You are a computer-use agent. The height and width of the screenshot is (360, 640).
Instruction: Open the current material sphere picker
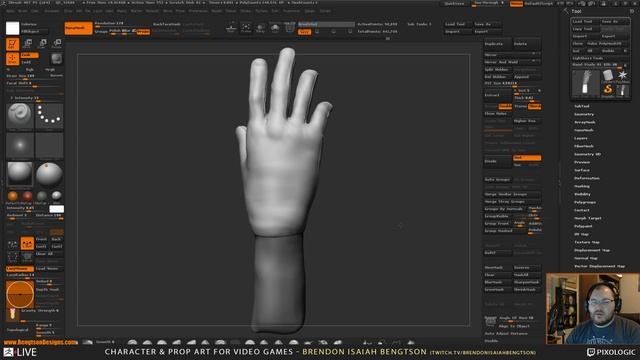click(20, 174)
